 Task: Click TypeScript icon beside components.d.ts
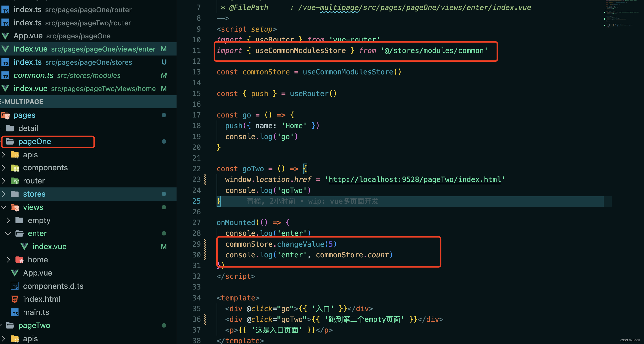pyautogui.click(x=15, y=286)
